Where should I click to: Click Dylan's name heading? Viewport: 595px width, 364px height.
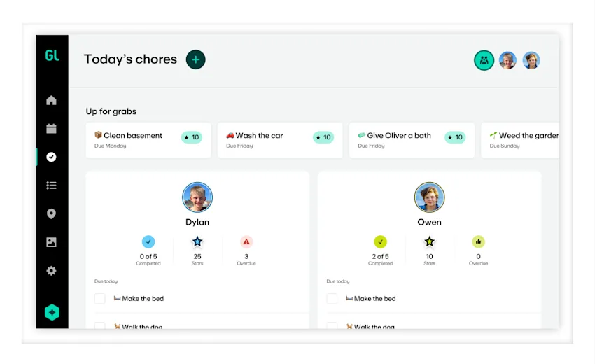tap(197, 222)
